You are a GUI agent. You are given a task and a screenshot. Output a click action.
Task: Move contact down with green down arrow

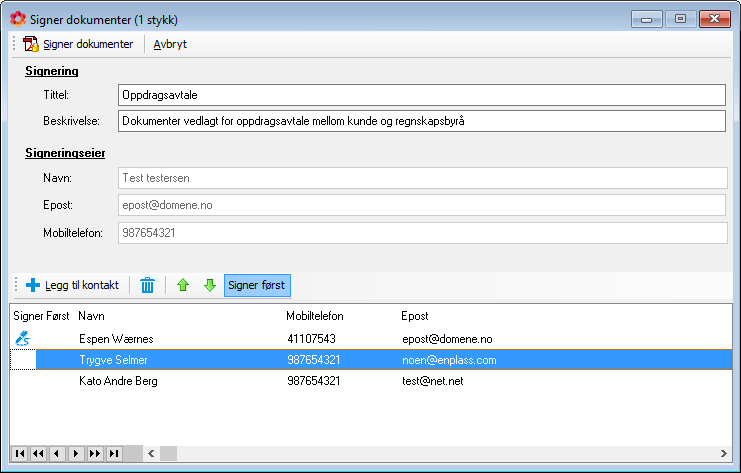click(210, 285)
